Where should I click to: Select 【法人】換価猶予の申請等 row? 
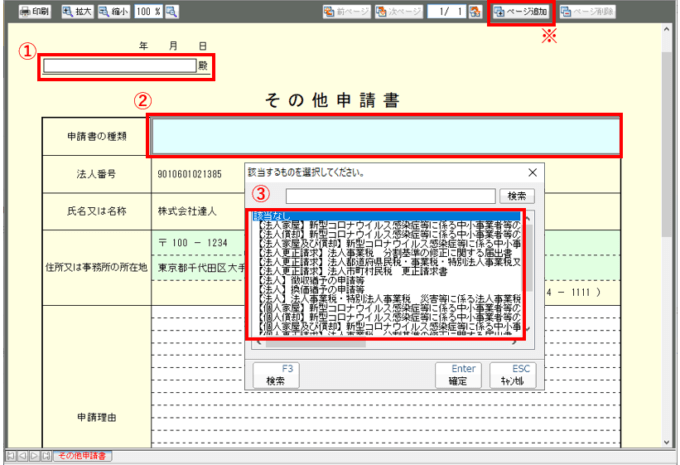tap(386, 289)
